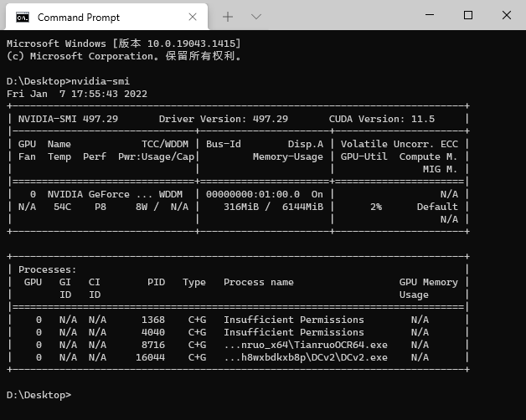Click CUDA Version: 11.5 text
Image resolution: width=526 pixels, height=420 pixels.
click(x=382, y=119)
